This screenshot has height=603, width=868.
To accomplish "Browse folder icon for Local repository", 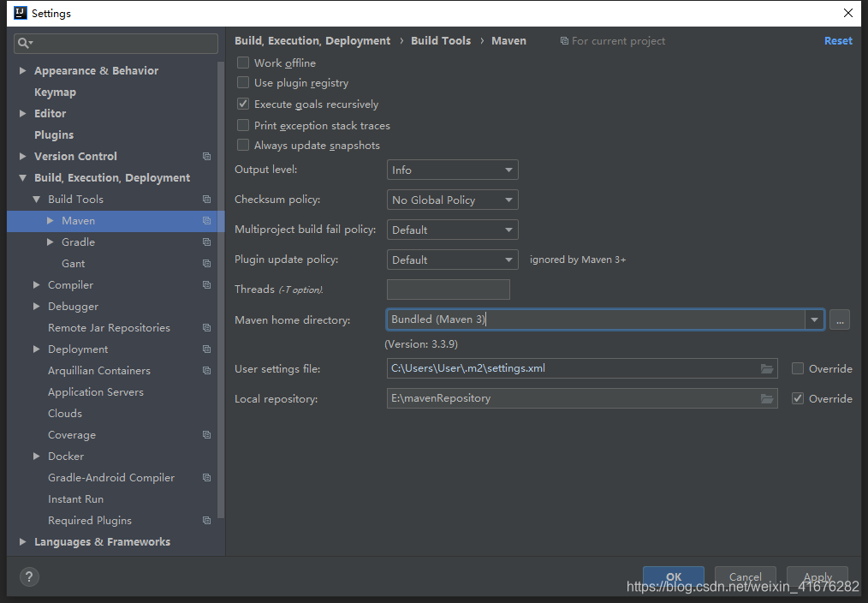I will point(767,398).
